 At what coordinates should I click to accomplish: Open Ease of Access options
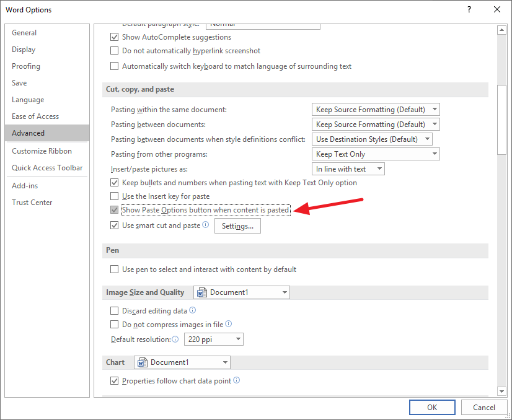click(47, 116)
